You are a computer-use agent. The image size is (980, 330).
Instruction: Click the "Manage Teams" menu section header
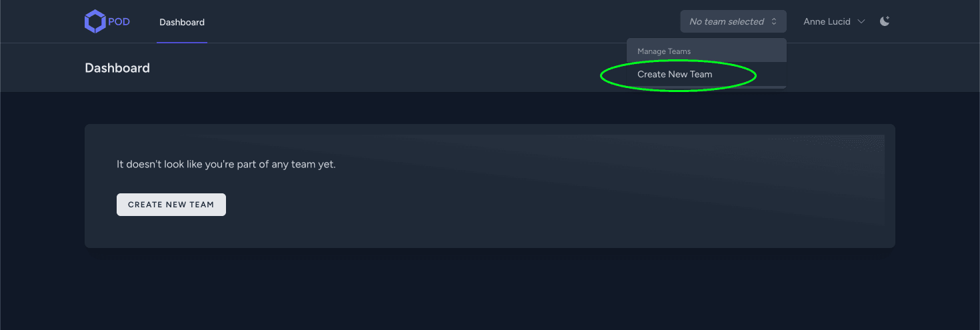coord(664,51)
